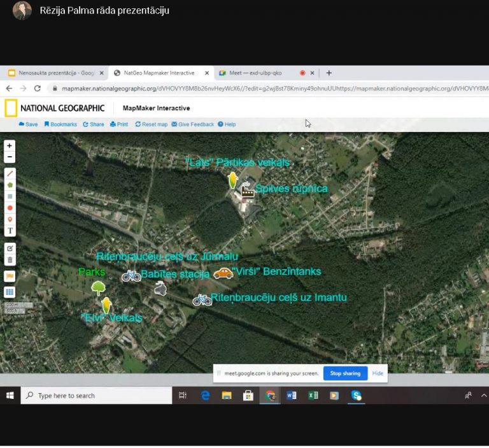
Task: Close the Nenosaukta prezentācija tab
Action: pos(102,73)
